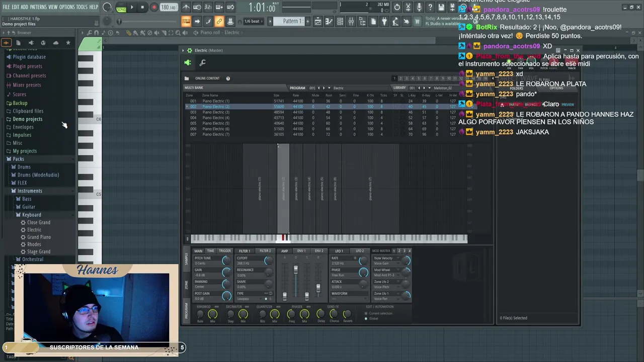Open the TOOLS menu
This screenshot has width=644, height=362.
(82, 7)
